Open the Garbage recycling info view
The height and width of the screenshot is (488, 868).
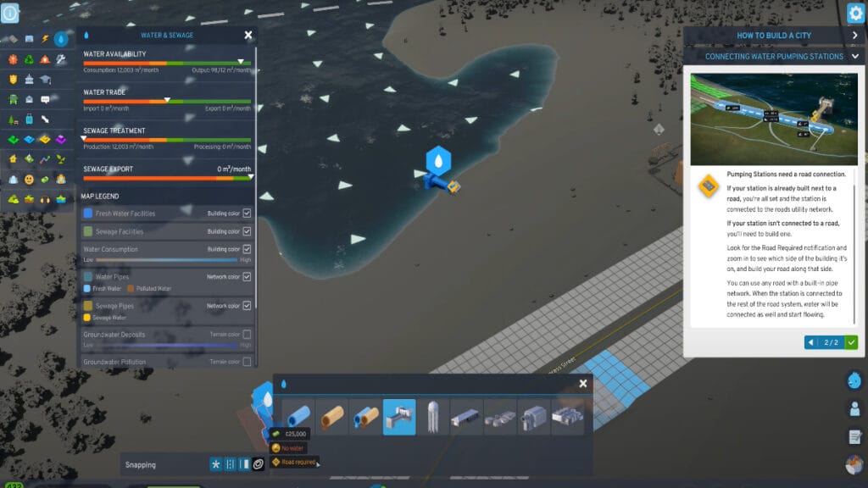coord(29,59)
